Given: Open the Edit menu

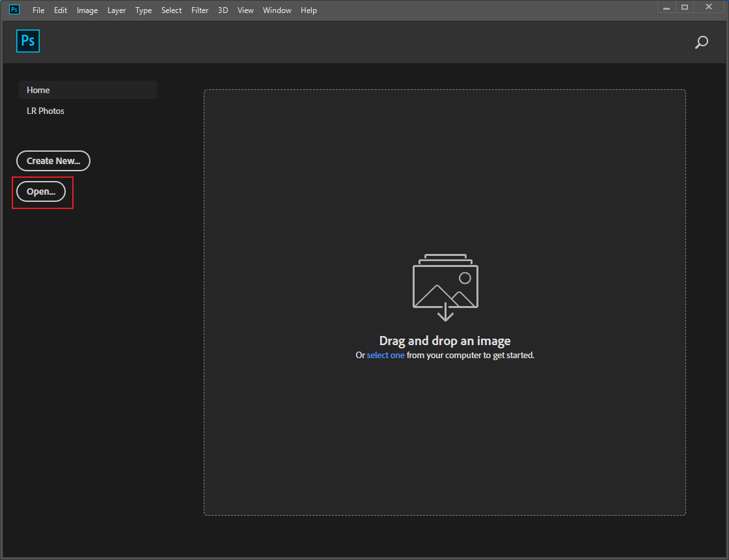Looking at the screenshot, I should pyautogui.click(x=61, y=10).
